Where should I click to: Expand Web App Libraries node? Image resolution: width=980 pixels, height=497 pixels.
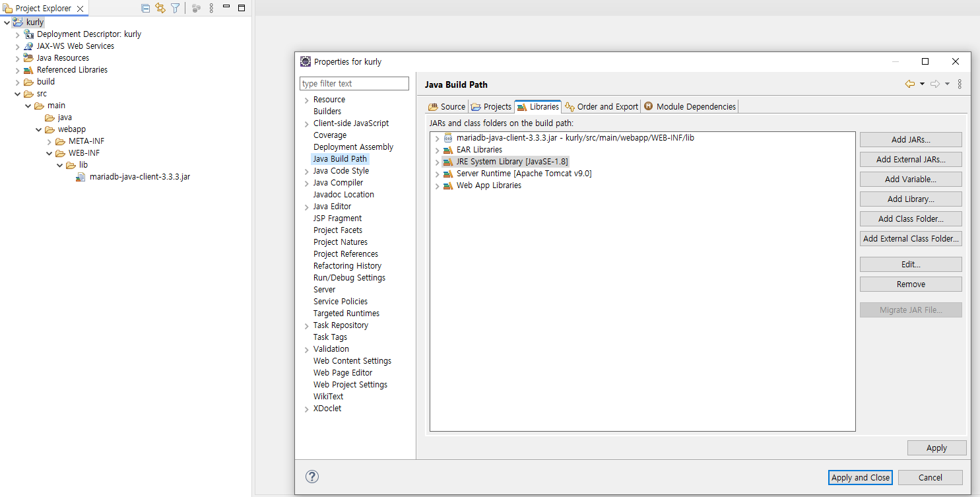click(437, 186)
